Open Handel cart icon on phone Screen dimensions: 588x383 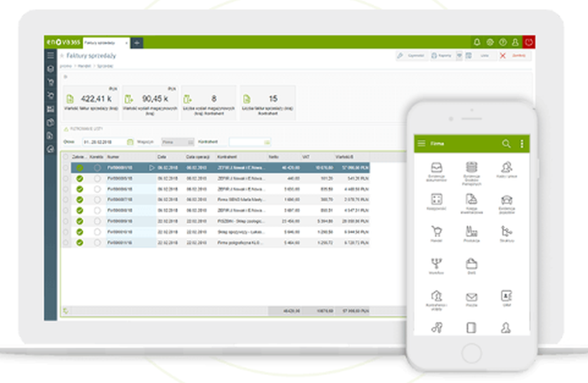point(436,234)
